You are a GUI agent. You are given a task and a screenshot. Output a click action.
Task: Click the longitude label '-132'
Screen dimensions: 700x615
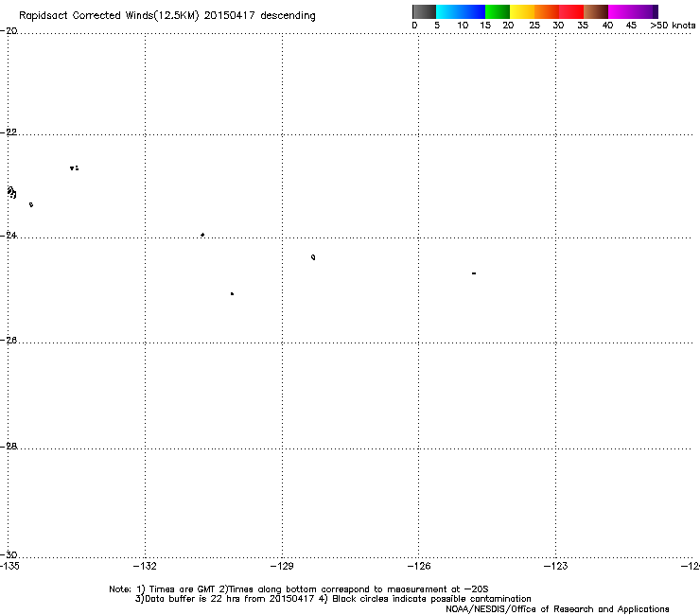coord(145,566)
